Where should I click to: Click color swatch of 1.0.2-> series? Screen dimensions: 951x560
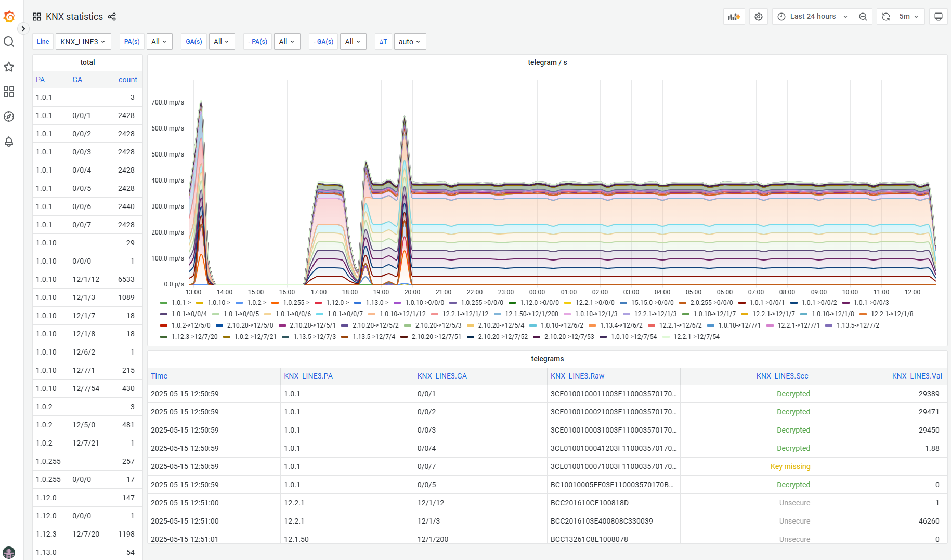pyautogui.click(x=239, y=303)
